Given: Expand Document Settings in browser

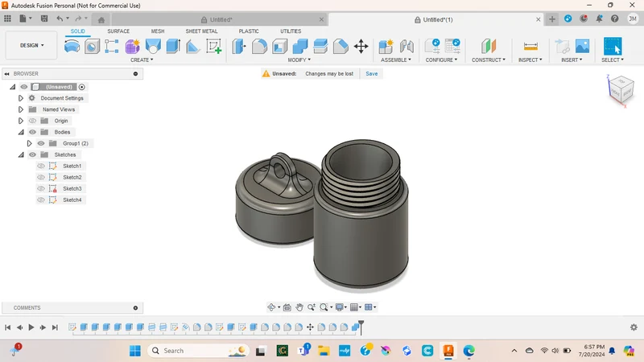Looking at the screenshot, I should tap(21, 98).
